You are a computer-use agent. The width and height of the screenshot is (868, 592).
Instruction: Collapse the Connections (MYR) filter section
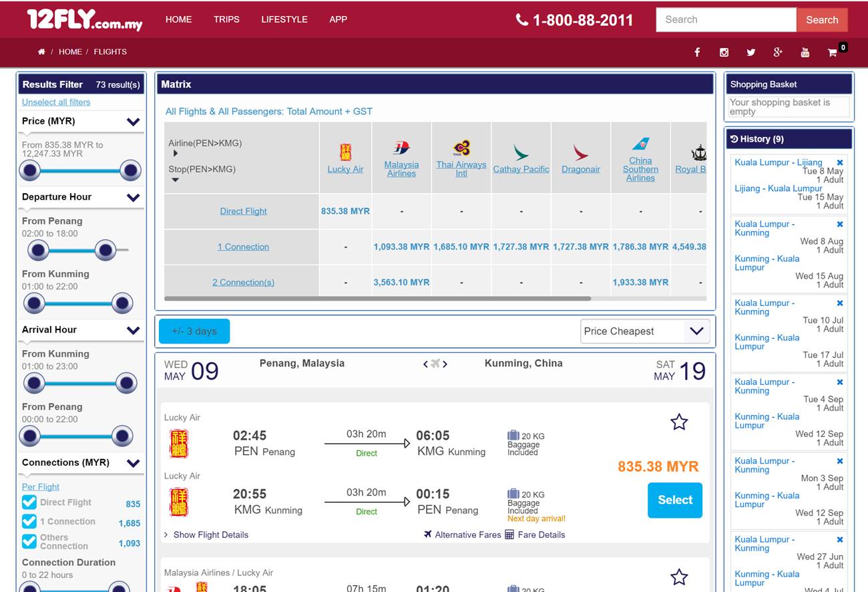pos(134,463)
